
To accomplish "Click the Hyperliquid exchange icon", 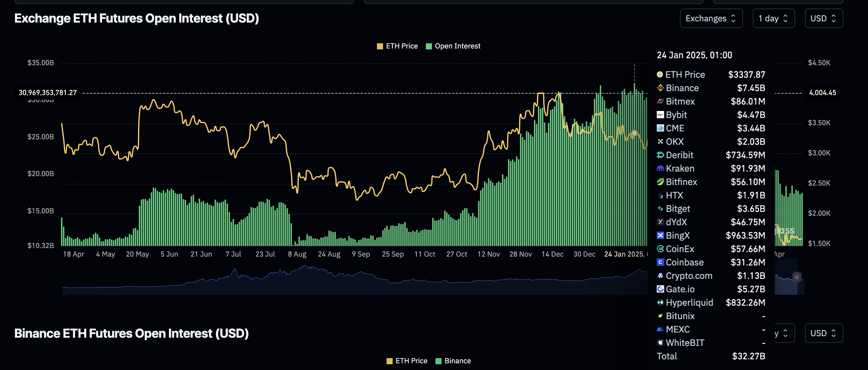I will pos(660,302).
